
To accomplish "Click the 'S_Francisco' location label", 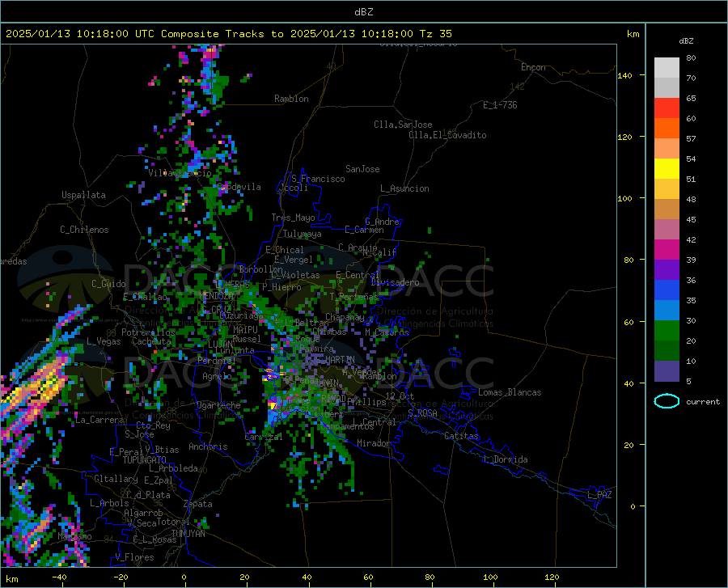I will (318, 179).
